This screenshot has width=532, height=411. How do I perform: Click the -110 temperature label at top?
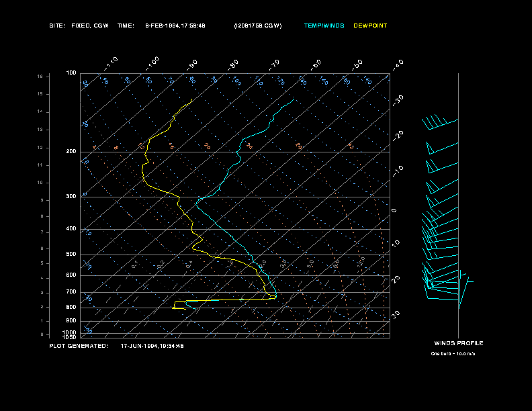pos(112,62)
